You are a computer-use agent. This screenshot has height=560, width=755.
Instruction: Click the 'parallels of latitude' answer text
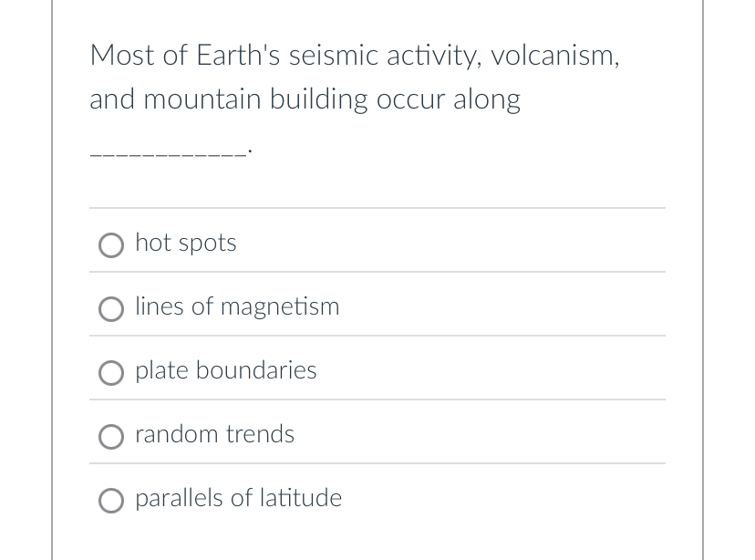pos(238,498)
